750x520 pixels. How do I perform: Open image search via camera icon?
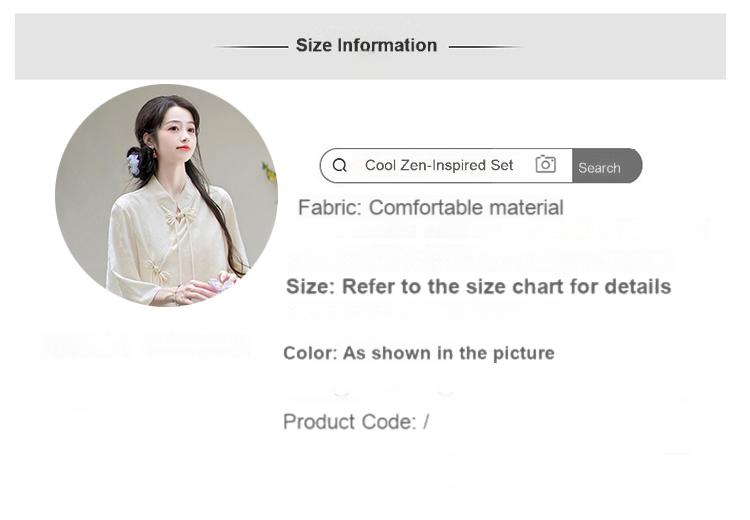point(545,164)
